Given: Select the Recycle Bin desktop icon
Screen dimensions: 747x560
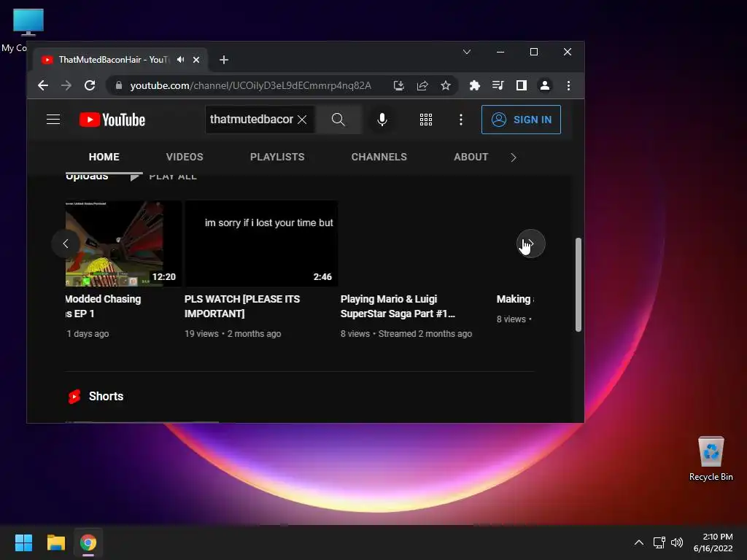Looking at the screenshot, I should [711, 459].
